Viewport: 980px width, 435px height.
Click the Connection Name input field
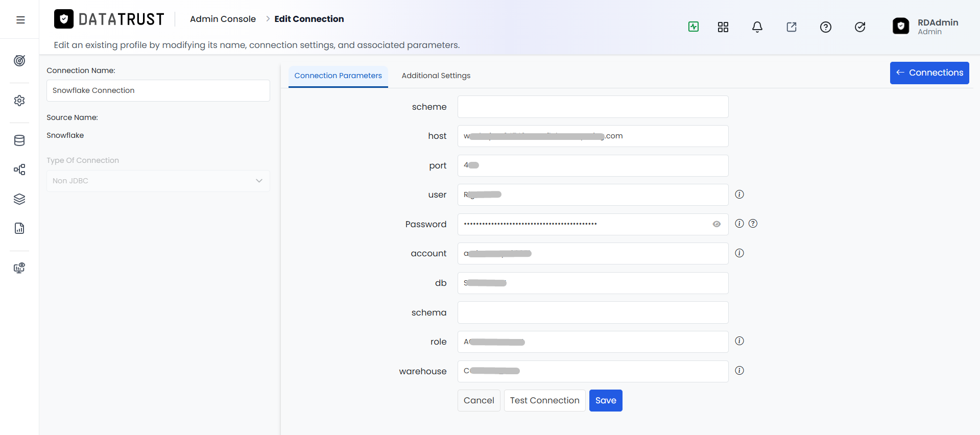(x=158, y=90)
